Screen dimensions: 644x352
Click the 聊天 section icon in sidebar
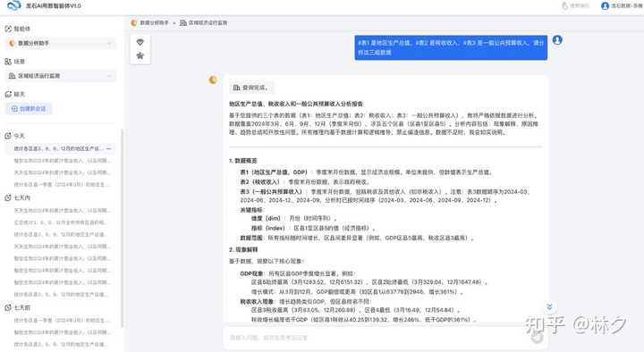pos(8,95)
